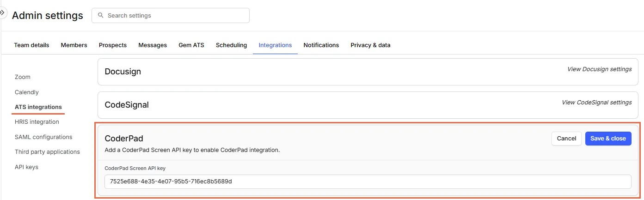Focus the Search settings field
Image resolution: width=644 pixels, height=200 pixels.
[176, 15]
